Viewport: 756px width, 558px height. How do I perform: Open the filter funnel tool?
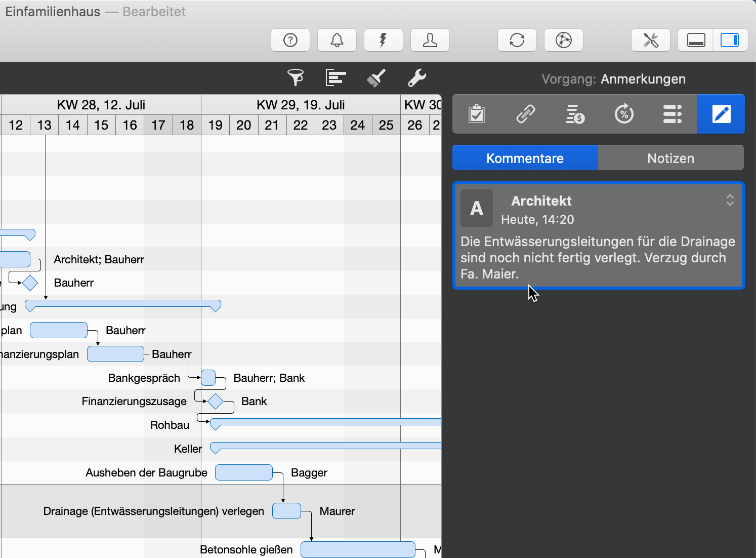(x=296, y=78)
